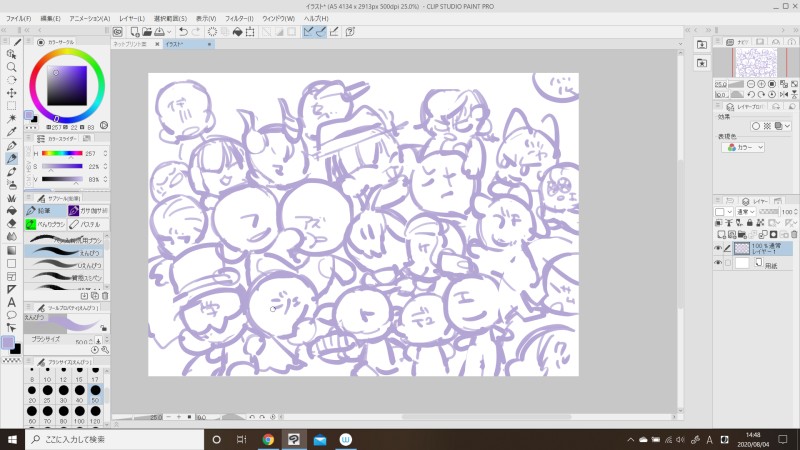Toggle visibility of the 用紙 paper layer
The width and height of the screenshot is (800, 450).
point(718,263)
